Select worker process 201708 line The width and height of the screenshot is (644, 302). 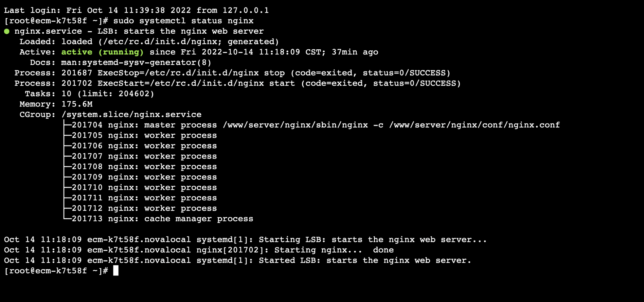click(140, 167)
